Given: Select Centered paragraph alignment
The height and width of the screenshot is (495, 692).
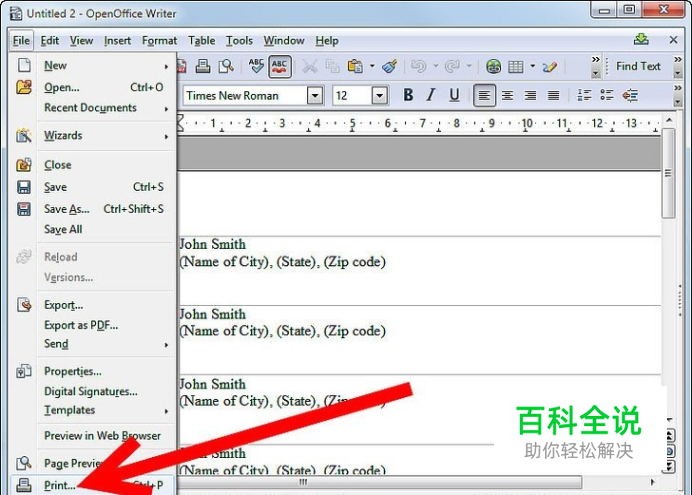Looking at the screenshot, I should click(508, 95).
